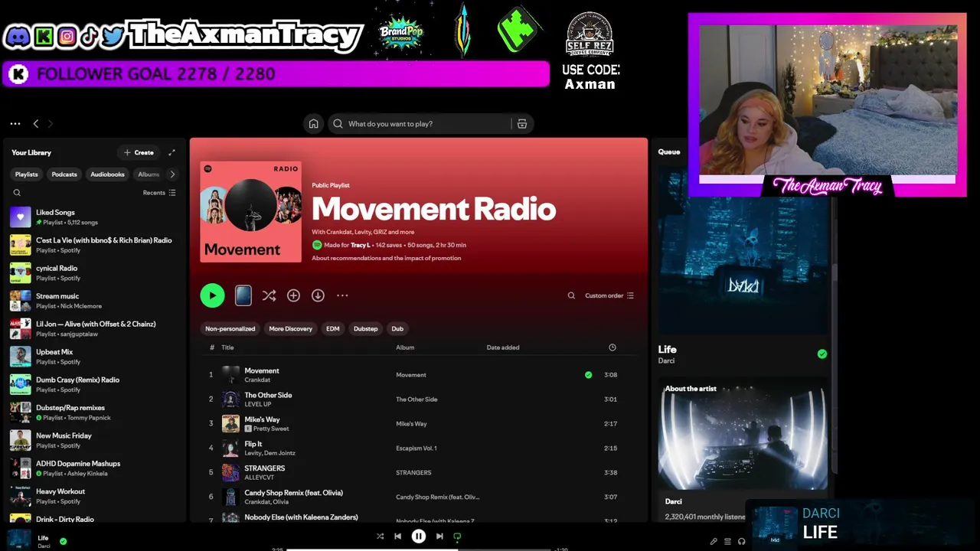
Task: Select the EDM tag
Action: pyautogui.click(x=332, y=329)
